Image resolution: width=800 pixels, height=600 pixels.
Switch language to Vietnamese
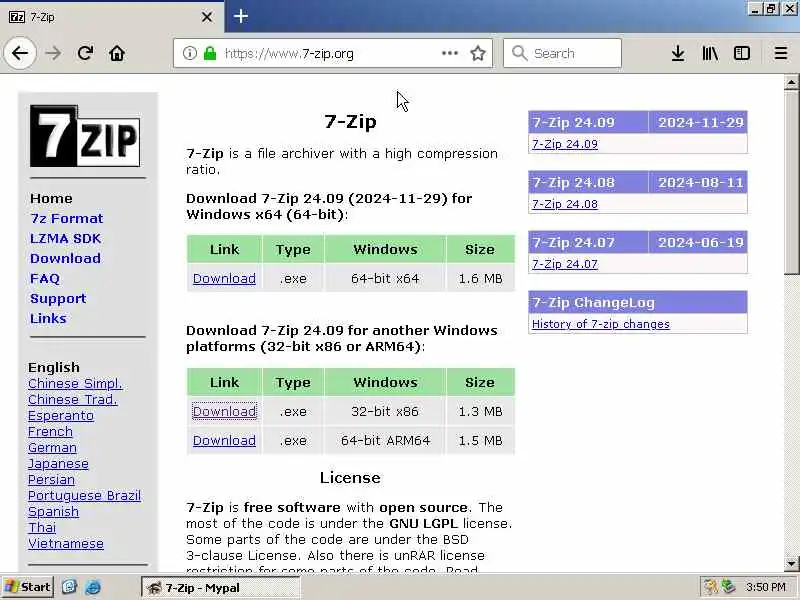point(66,544)
